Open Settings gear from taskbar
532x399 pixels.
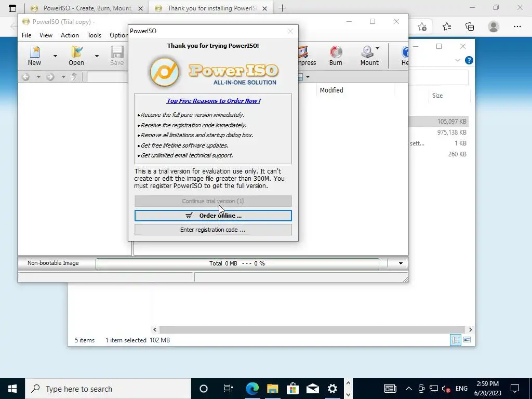click(332, 389)
